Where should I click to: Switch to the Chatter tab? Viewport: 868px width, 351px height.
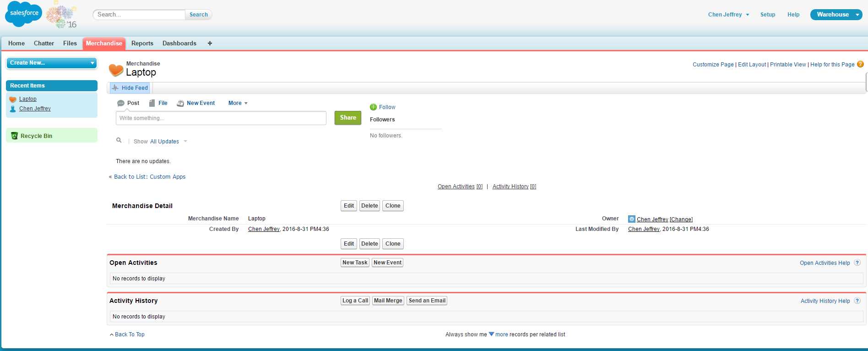click(44, 43)
